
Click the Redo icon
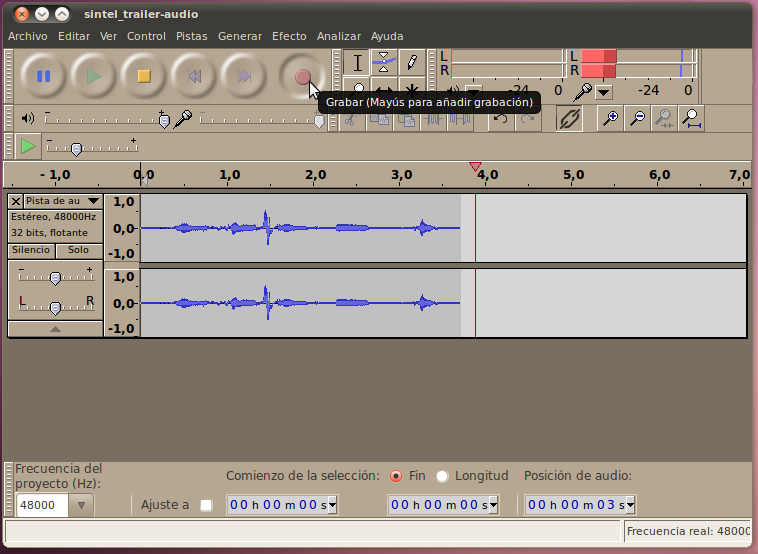[527, 118]
